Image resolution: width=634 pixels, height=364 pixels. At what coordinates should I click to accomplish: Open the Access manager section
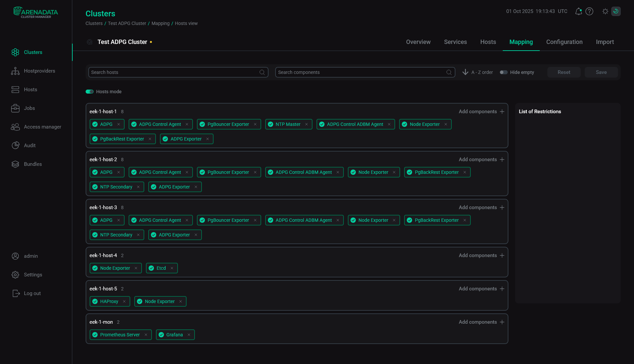pos(42,127)
